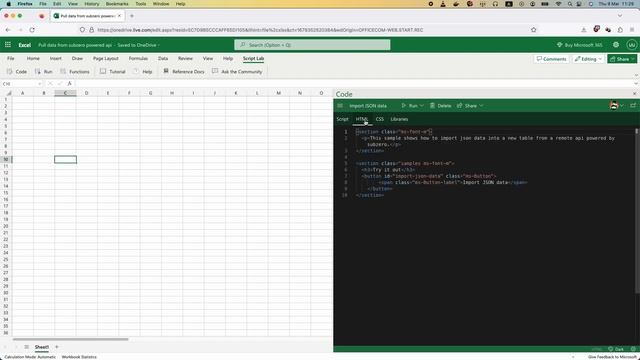Delete the current snippet

(x=440, y=106)
